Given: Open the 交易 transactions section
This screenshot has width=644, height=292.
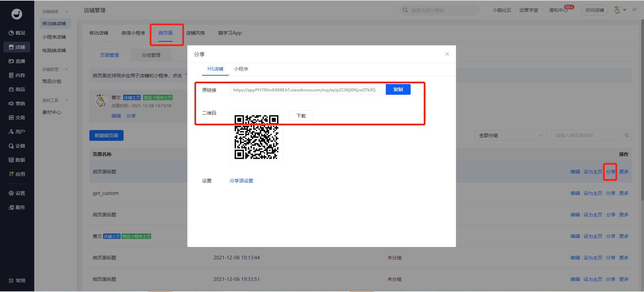Looking at the screenshot, I should pyautogui.click(x=17, y=118).
